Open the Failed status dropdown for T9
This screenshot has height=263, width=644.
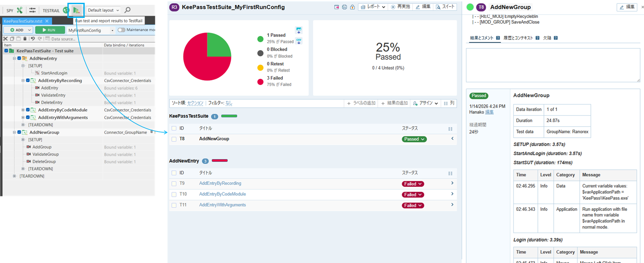coord(413,184)
